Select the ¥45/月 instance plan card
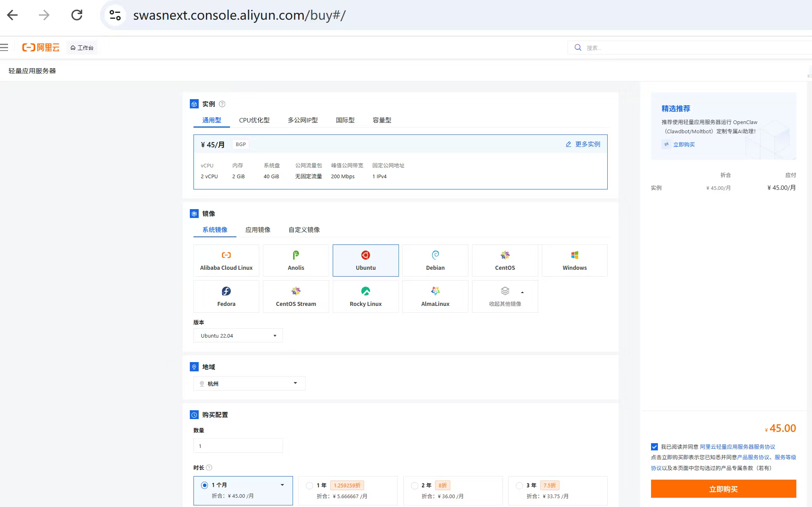This screenshot has height=507, width=812. [400, 162]
